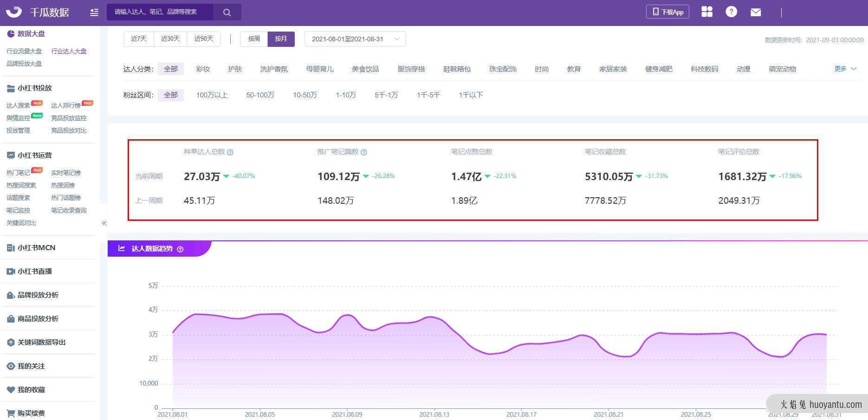Filter category by 健身减肥

click(x=659, y=69)
